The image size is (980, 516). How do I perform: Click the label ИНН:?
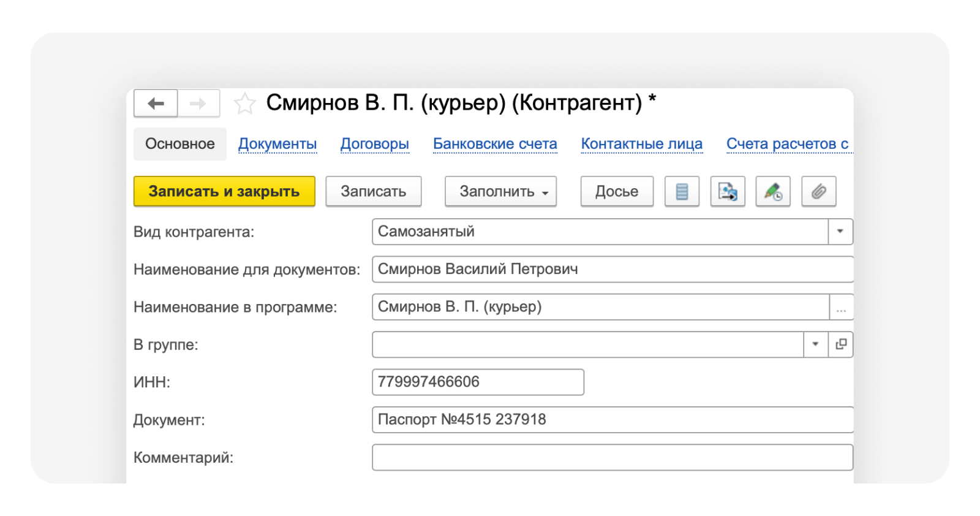[152, 382]
